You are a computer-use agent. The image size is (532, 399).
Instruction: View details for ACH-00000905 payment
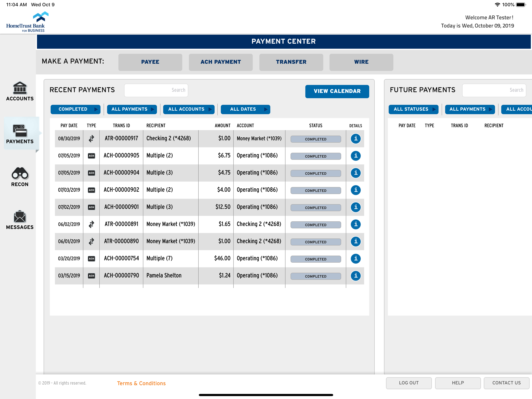pyautogui.click(x=355, y=156)
